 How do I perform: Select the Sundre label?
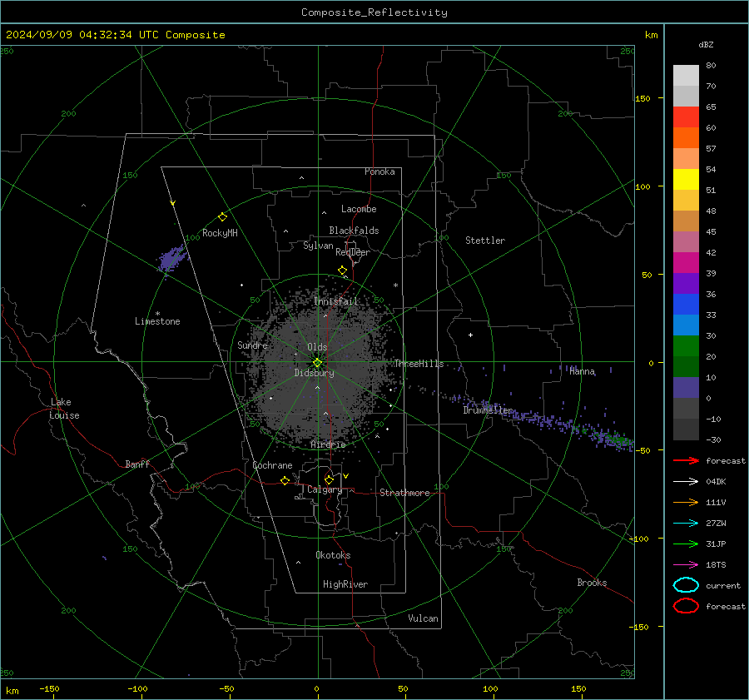click(x=253, y=345)
